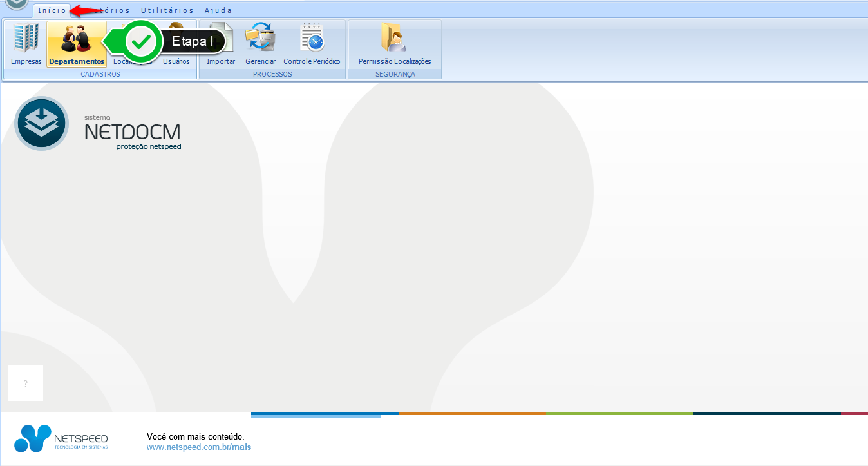Switch to the Início tab
The width and height of the screenshot is (868, 466).
52,10
